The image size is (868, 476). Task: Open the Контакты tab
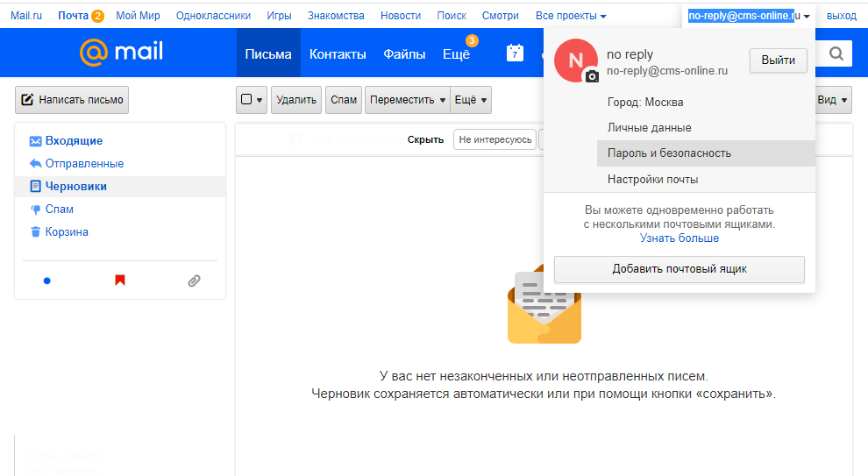(338, 53)
